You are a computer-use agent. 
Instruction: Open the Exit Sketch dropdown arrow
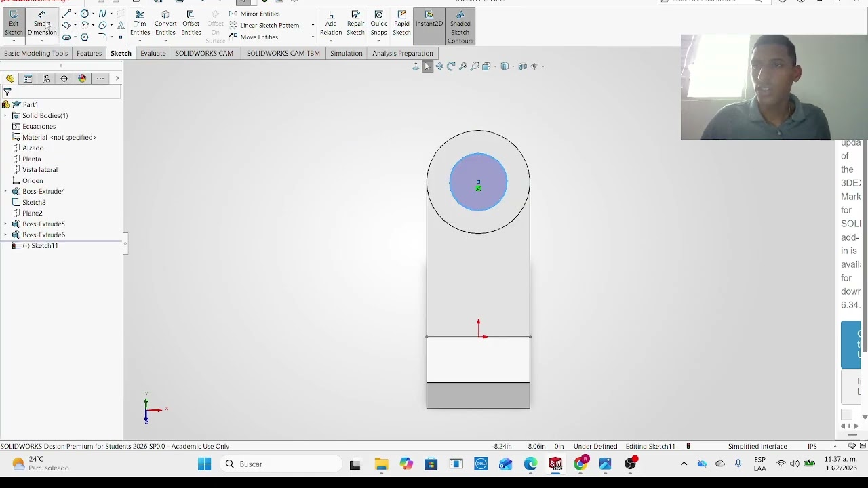14,41
